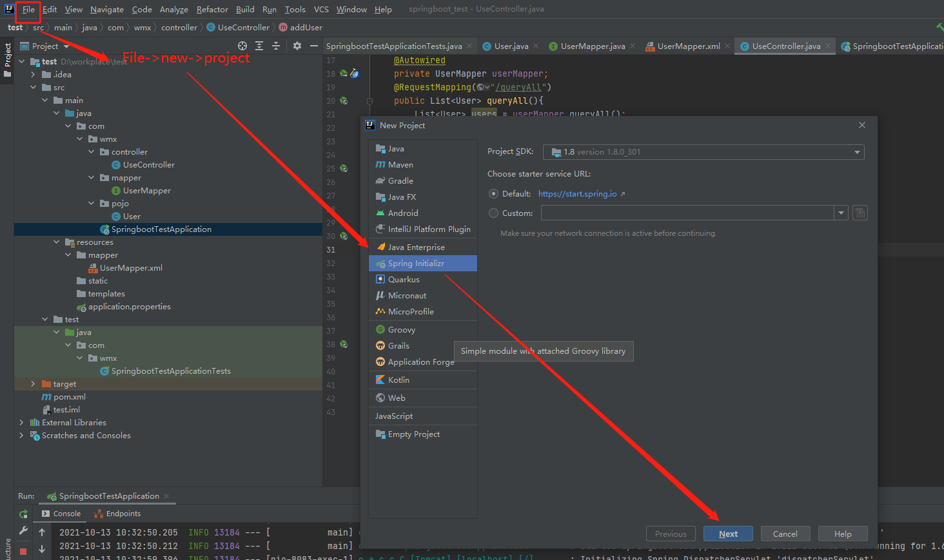Select application.properties in the tree
Viewport: 944px width, 560px height.
(129, 307)
